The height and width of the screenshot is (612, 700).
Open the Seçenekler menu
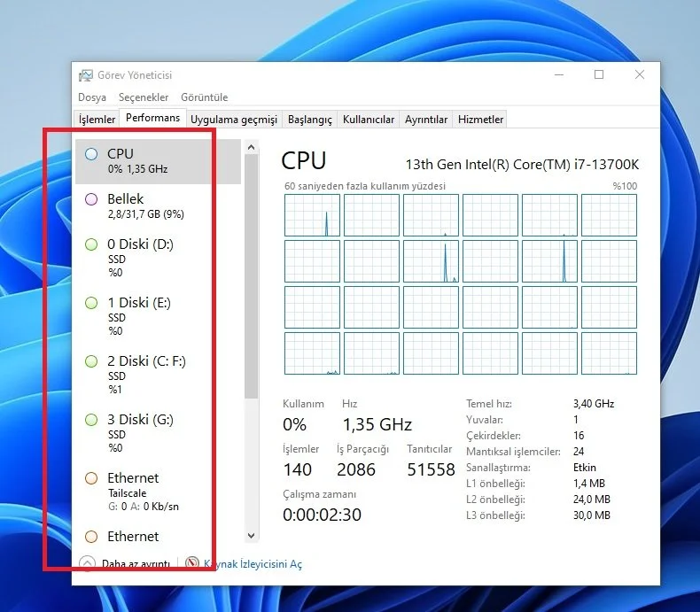(144, 97)
